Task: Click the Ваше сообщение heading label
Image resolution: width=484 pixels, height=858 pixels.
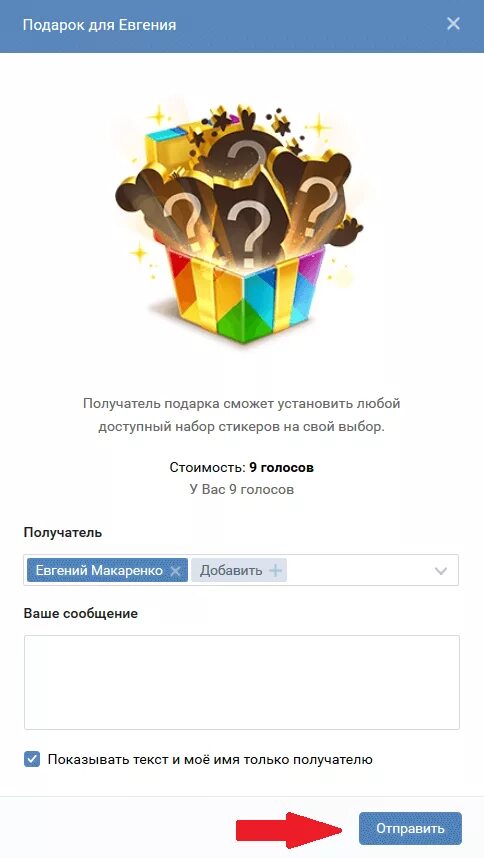Action: (x=80, y=613)
